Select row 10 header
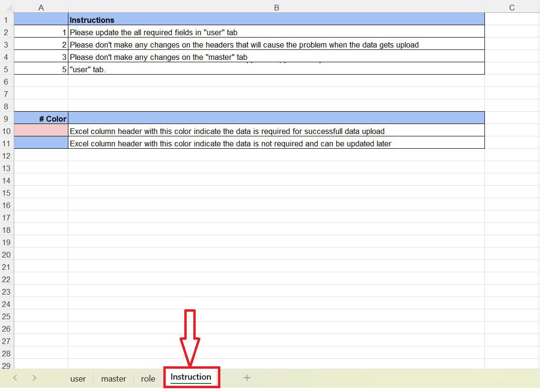This screenshot has width=540, height=392. [6, 131]
